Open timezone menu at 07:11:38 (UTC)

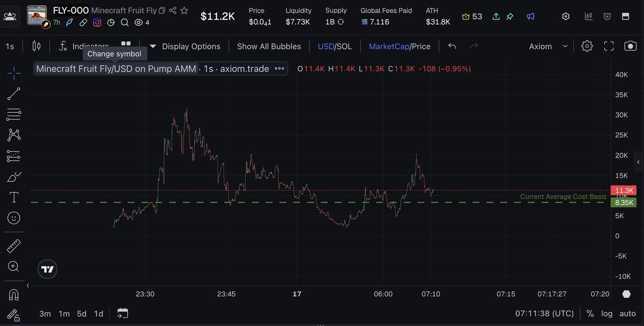coord(544,314)
